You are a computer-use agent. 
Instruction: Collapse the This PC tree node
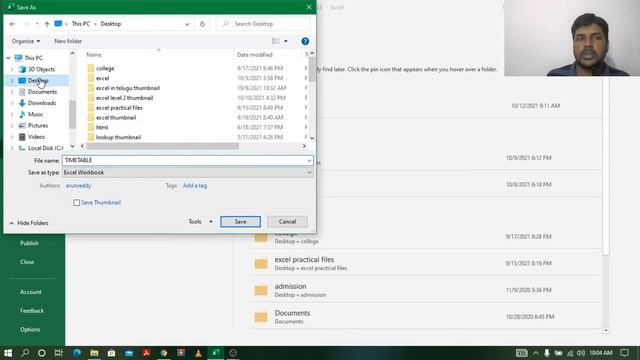[9, 58]
